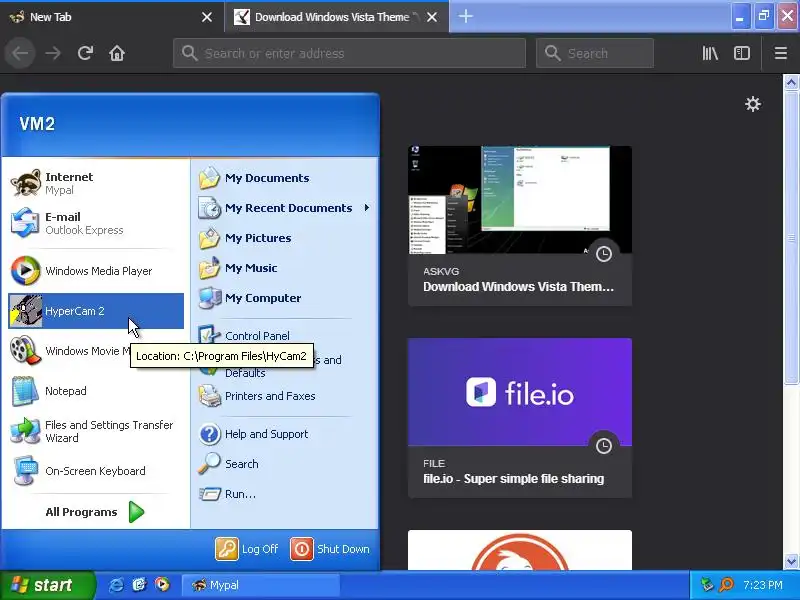The height and width of the screenshot is (600, 800).
Task: Open the Library view button
Action: click(710, 53)
